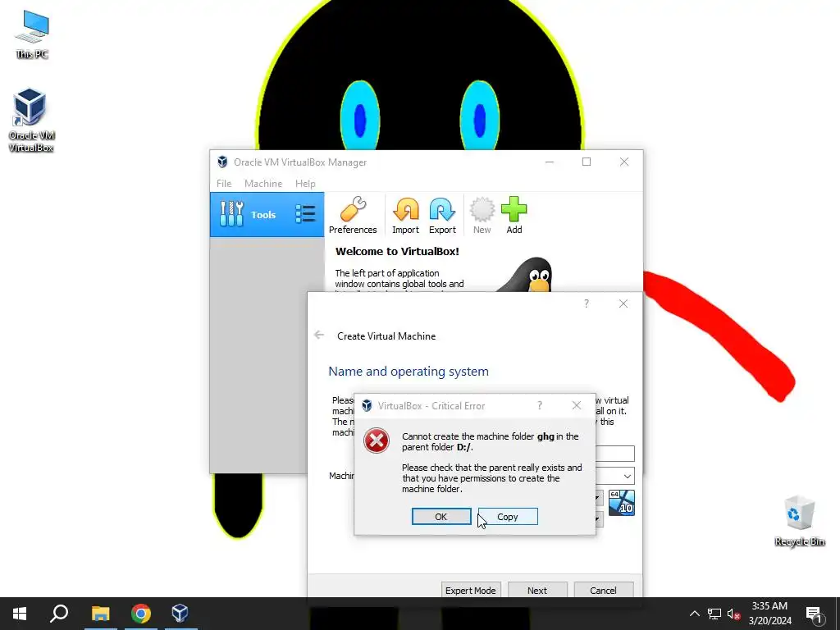
Task: Open Preferences in VirtualBox Manager toolbar
Action: pos(353,215)
